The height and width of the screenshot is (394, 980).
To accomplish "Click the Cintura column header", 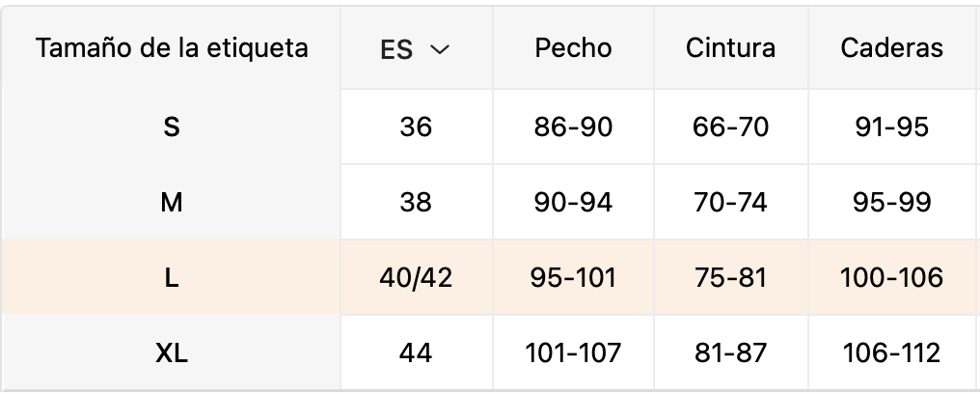I will [730, 48].
